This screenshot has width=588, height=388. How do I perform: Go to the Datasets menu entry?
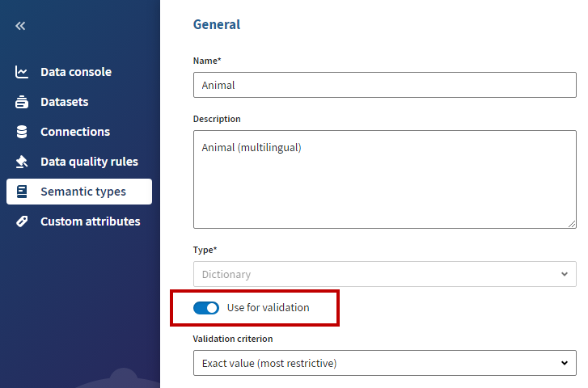[65, 102]
